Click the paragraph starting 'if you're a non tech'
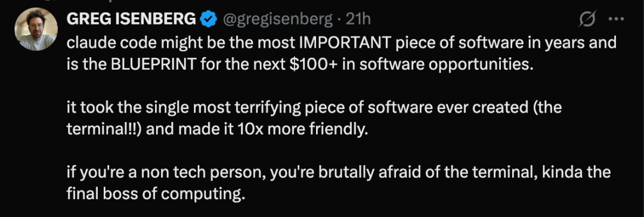The height and width of the screenshot is (217, 644). click(339, 182)
